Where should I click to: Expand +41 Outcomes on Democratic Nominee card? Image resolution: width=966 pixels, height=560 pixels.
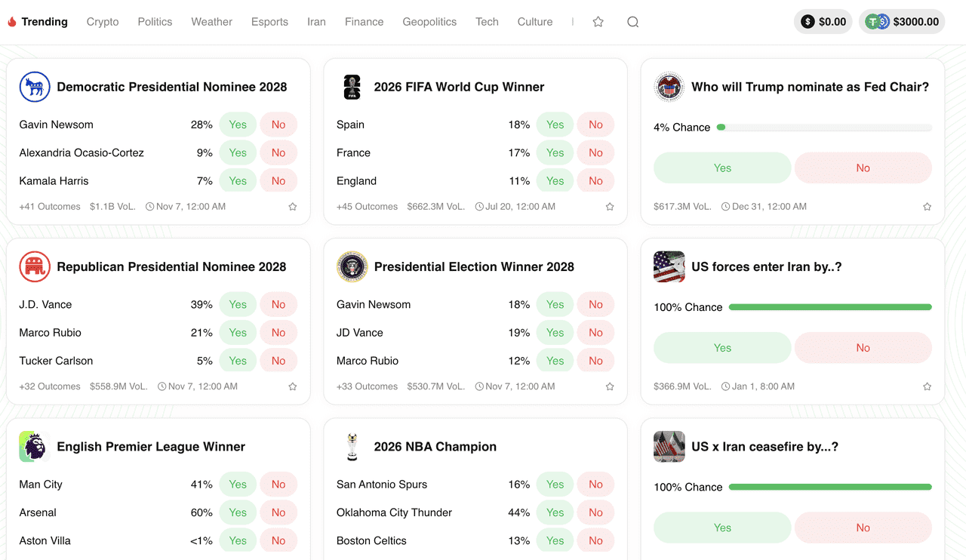click(x=50, y=207)
